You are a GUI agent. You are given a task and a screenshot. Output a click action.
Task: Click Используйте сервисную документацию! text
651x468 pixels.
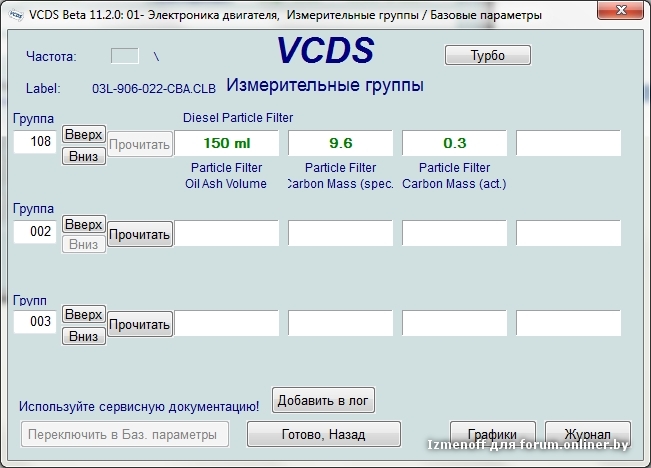pyautogui.click(x=139, y=407)
